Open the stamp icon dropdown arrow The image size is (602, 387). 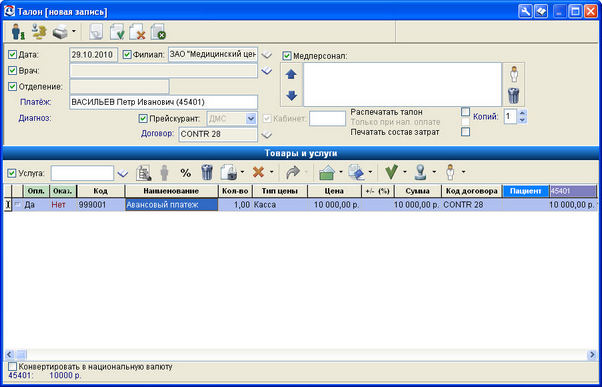(434, 172)
